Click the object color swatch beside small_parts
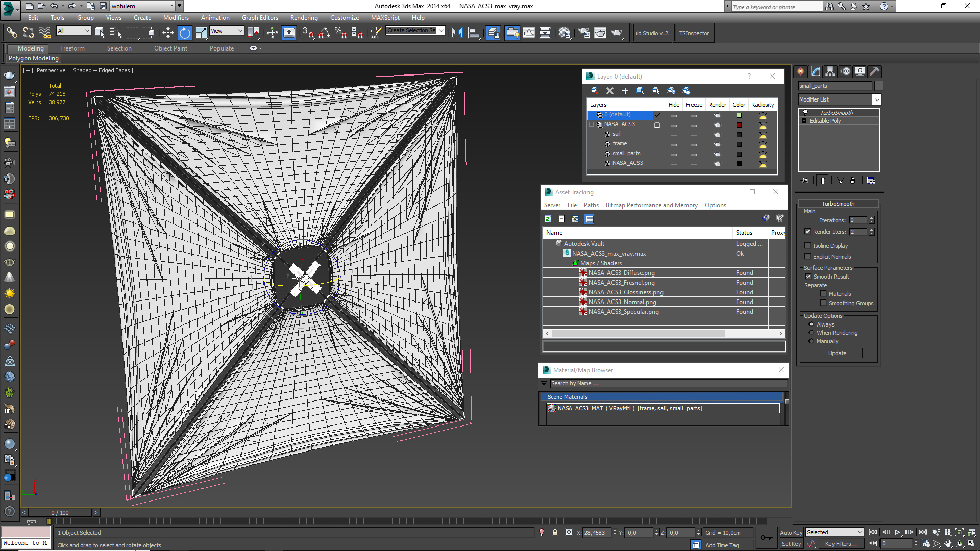This screenshot has width=980, height=551. click(878, 86)
